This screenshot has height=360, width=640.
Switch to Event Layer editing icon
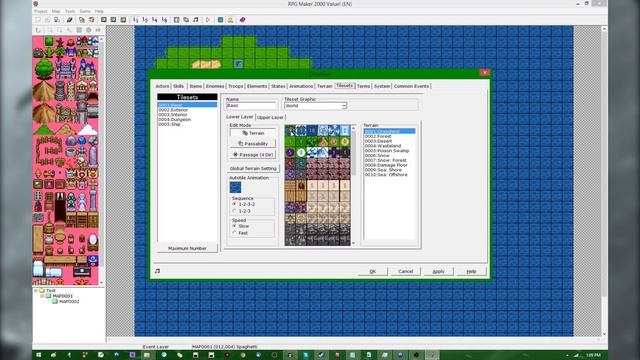click(123, 20)
